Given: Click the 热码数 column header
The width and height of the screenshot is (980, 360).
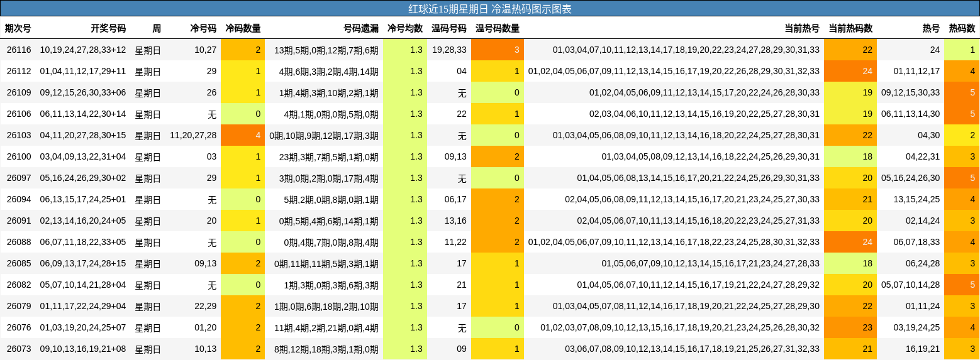Looking at the screenshot, I should (x=962, y=28).
